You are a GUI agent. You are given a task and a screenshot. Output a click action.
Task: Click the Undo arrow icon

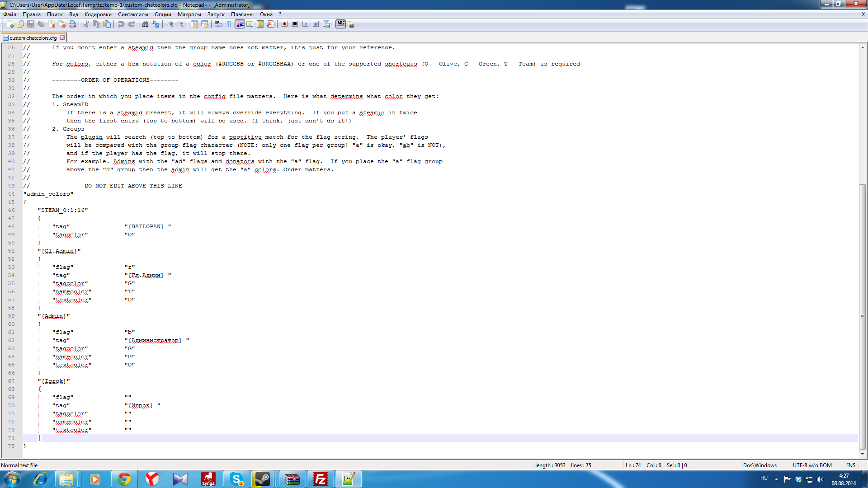point(121,24)
